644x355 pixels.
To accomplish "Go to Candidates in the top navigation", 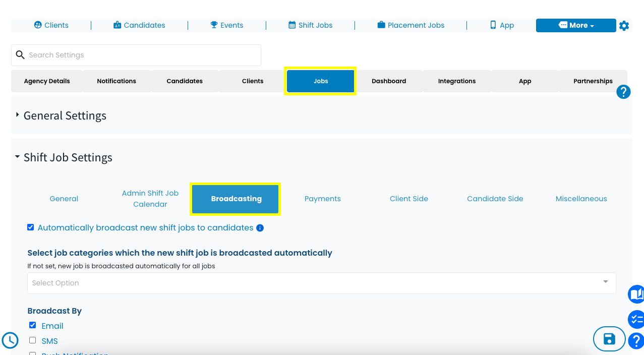I will tap(139, 25).
